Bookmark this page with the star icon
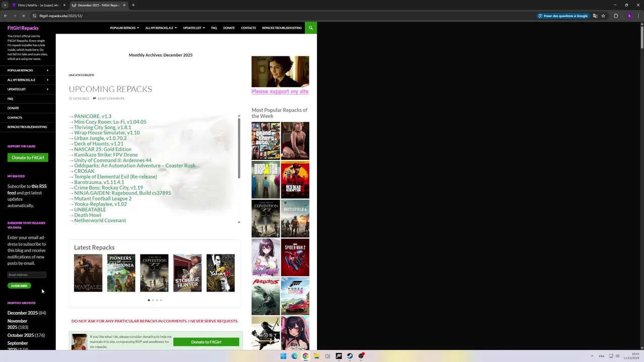Viewport: 644px width, 362px height. pos(603,16)
